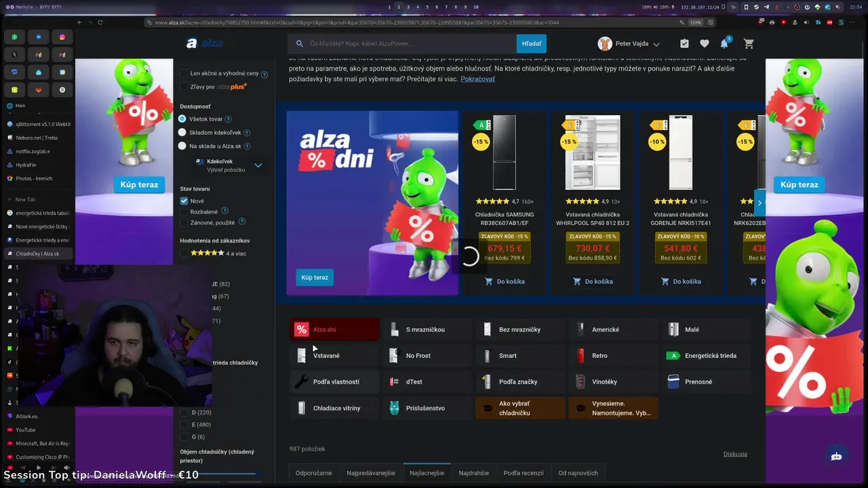Switch to Podľa recenzií sort tab
Screen dimensions: 868x488
point(524,473)
